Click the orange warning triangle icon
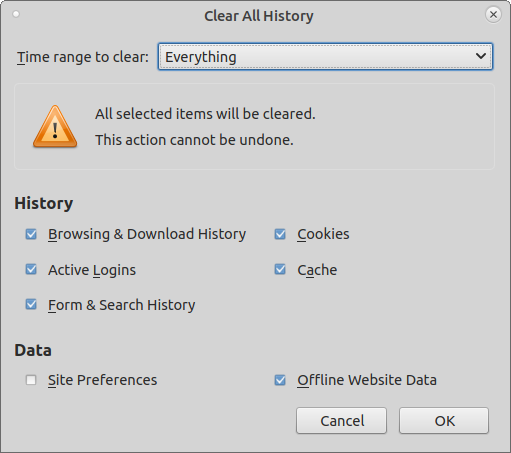Screen dimensions: 511x453 tap(55, 127)
